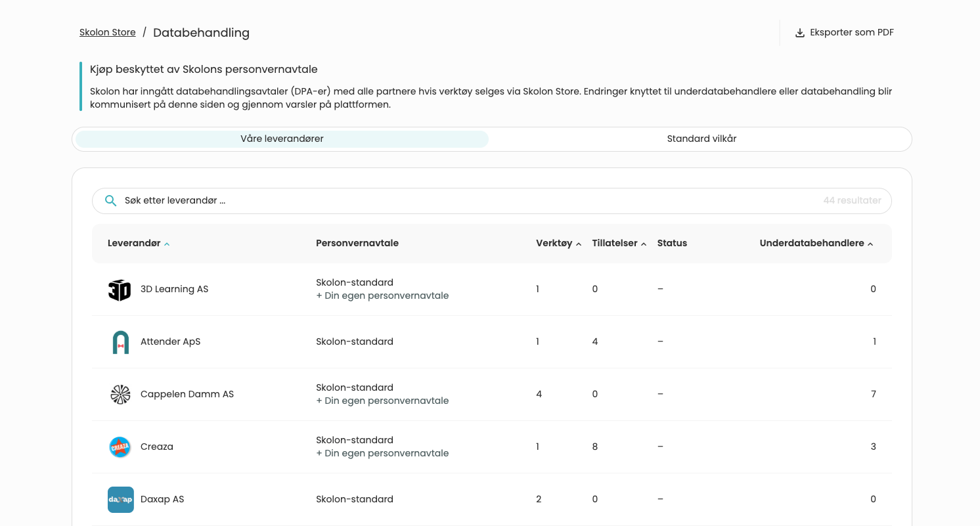This screenshot has width=980, height=526.
Task: Click the Daxap AS logo
Action: [x=121, y=500]
